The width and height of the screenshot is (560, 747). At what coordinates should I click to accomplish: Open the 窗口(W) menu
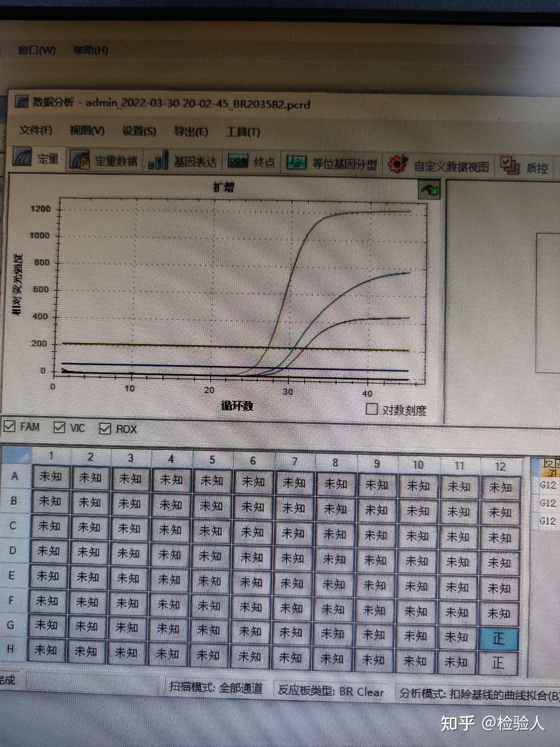tap(37, 50)
